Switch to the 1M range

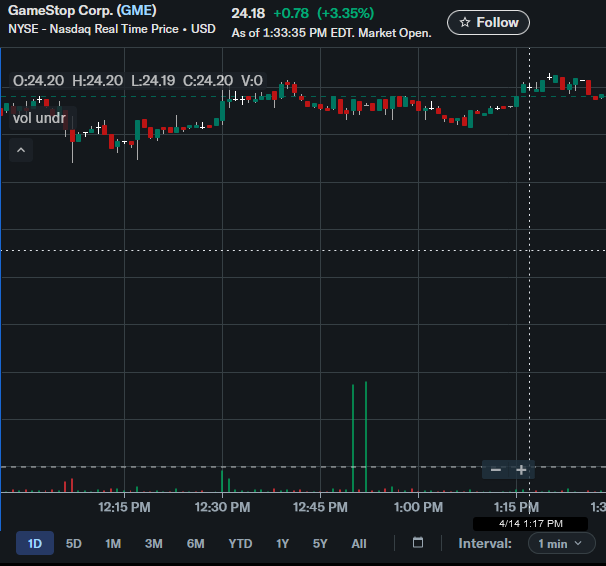pyautogui.click(x=113, y=544)
